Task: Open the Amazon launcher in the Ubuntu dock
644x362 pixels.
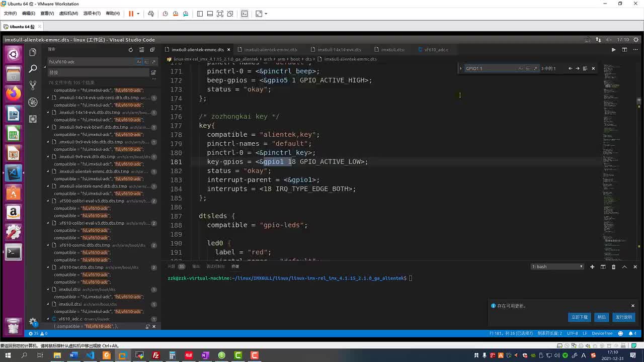Action: click(14, 212)
